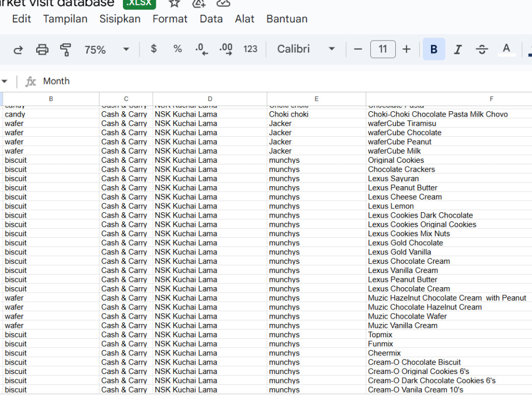Select cell 'Chocolate Crackers'

tap(449, 169)
